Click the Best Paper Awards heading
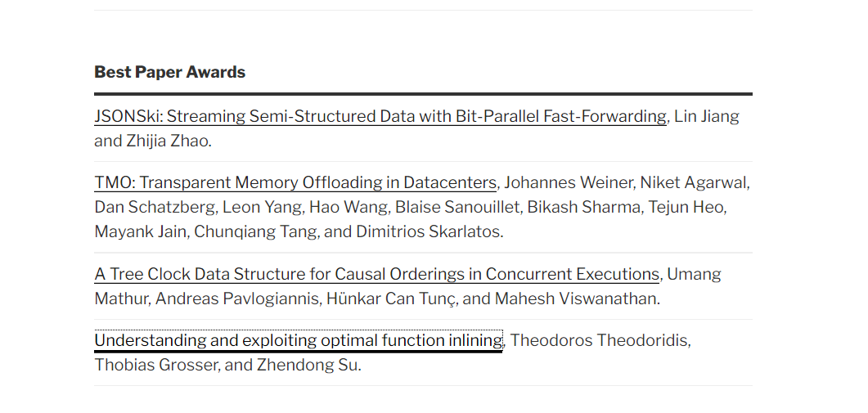868x413 pixels. click(169, 72)
